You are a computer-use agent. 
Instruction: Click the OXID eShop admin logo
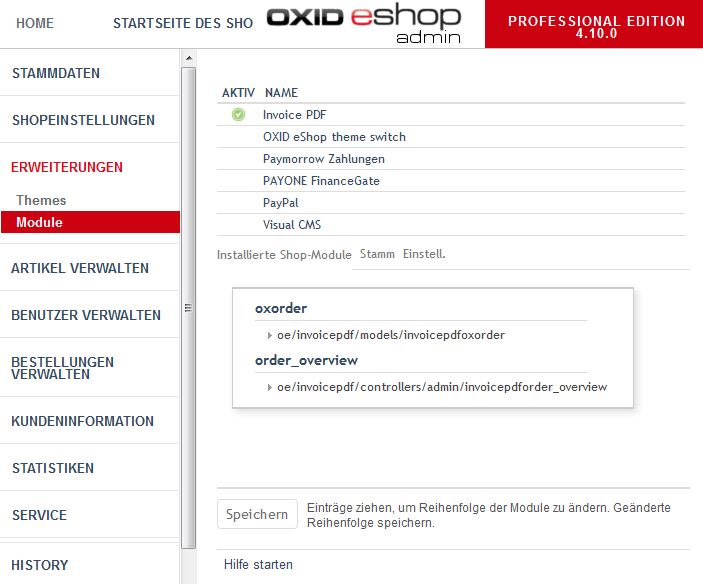pyautogui.click(x=364, y=24)
